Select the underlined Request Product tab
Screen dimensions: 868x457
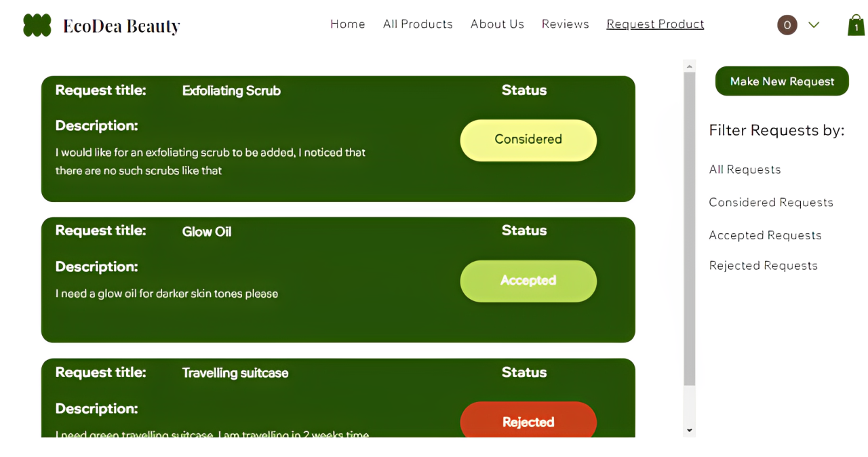654,24
